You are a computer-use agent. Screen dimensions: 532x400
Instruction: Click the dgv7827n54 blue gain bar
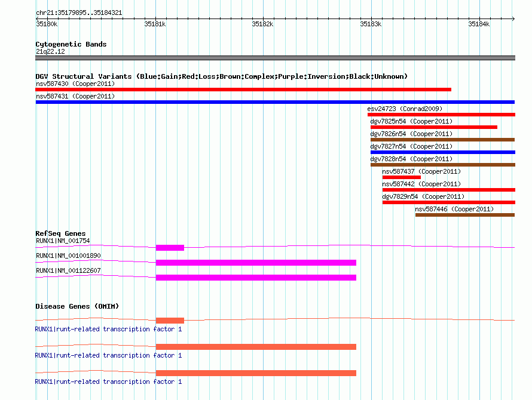click(443, 152)
